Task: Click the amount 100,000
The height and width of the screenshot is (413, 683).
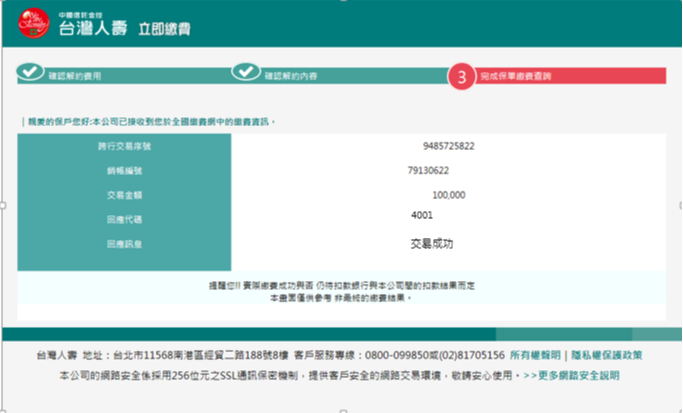Action: point(449,195)
